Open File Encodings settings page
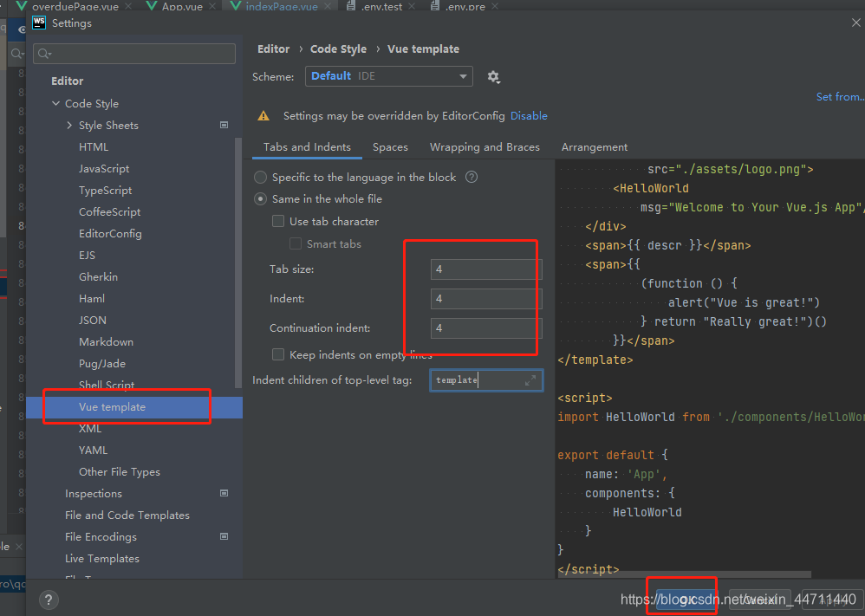This screenshot has width=865, height=616. point(101,536)
